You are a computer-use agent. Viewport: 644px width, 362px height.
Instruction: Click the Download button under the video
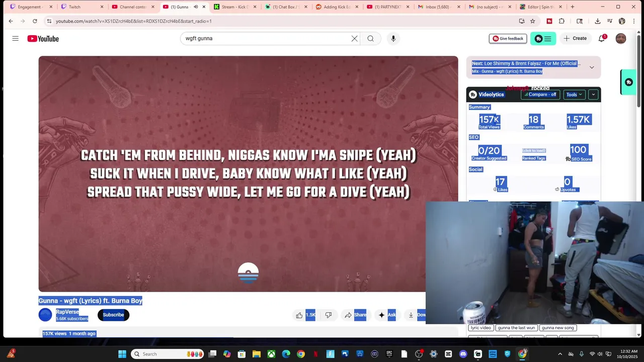click(416, 315)
